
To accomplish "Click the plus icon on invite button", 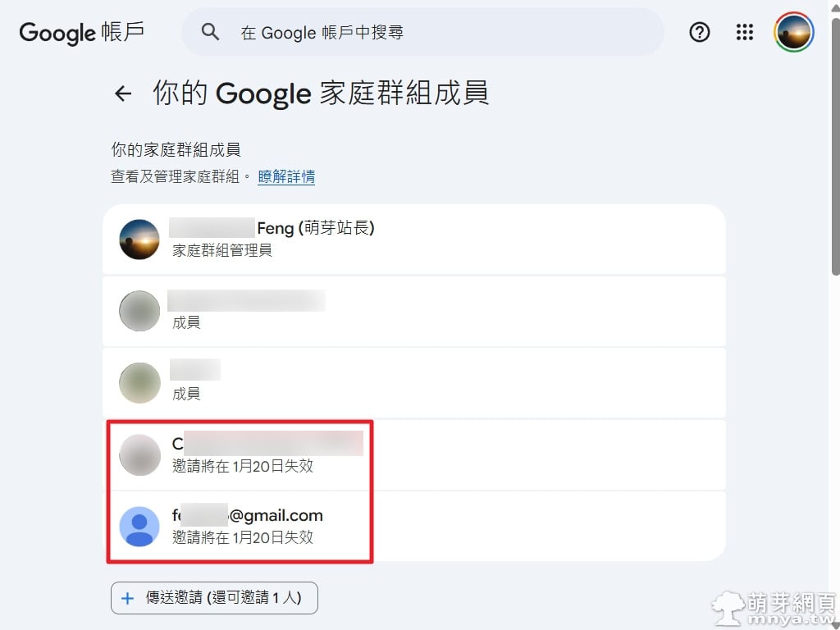I will [127, 598].
